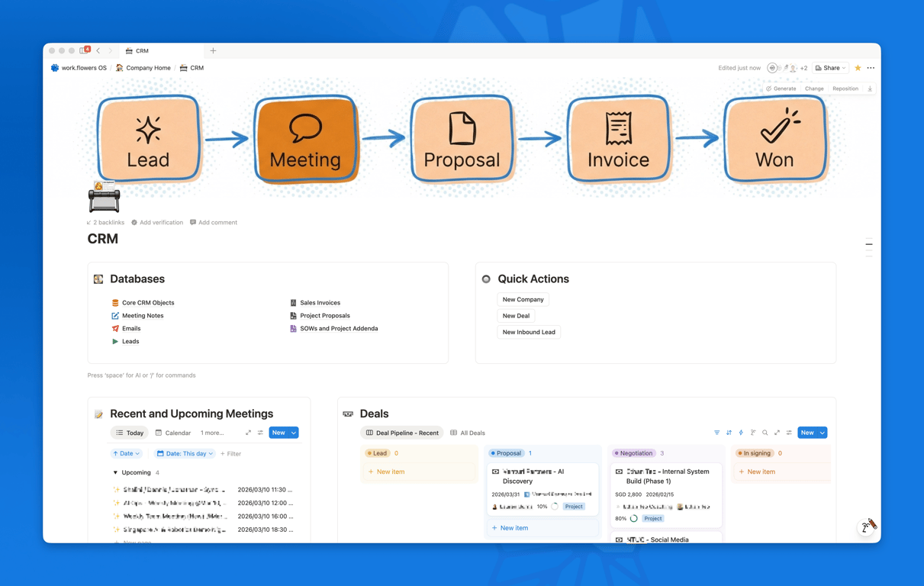Open Internal System Build (Phase 1) card

(x=666, y=495)
